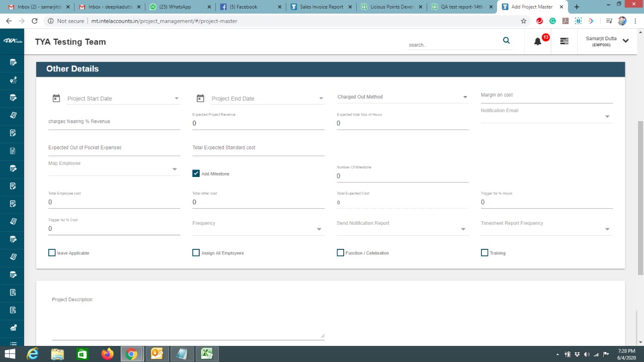Close the Add Project Master tab

pos(561,7)
